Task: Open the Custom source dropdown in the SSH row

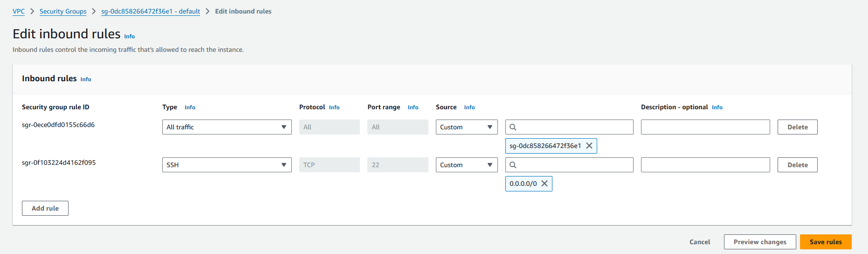Action: pos(467,165)
